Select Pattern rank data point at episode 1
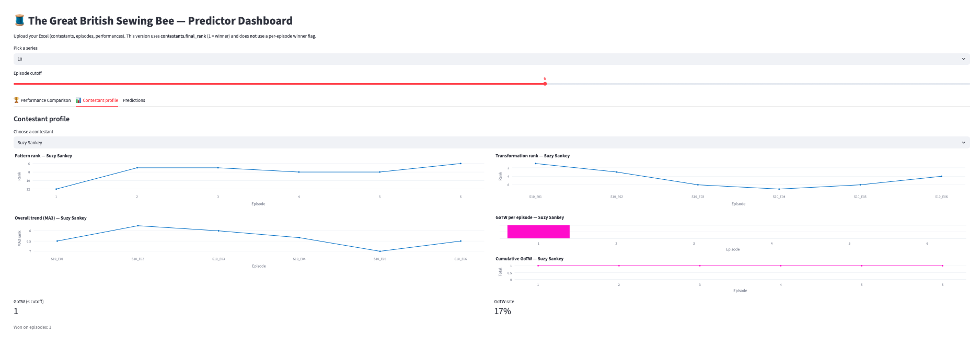This screenshot has height=345, width=980. 56,189
